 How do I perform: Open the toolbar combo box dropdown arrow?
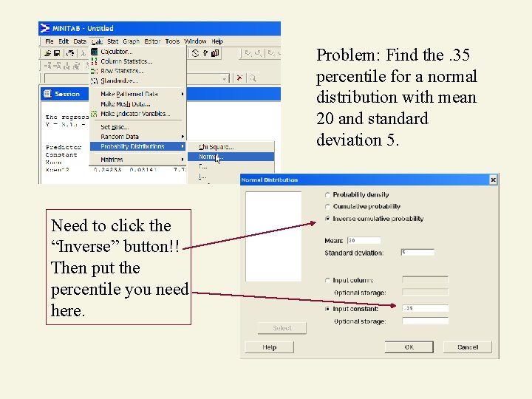point(225,78)
